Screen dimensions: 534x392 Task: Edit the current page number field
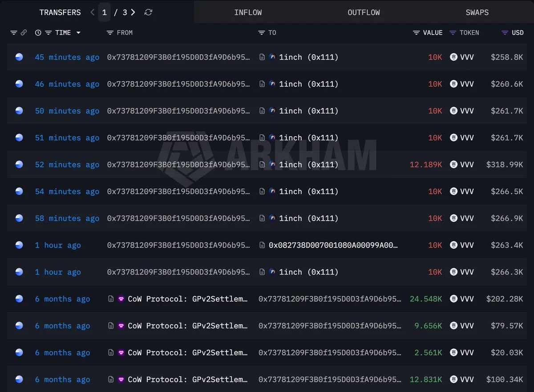(x=104, y=12)
